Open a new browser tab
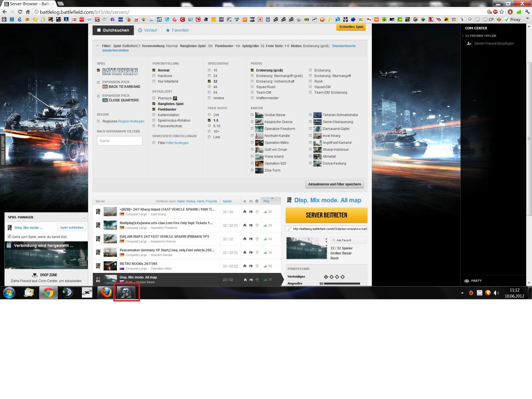The height and width of the screenshot is (399, 532). click(61, 4)
